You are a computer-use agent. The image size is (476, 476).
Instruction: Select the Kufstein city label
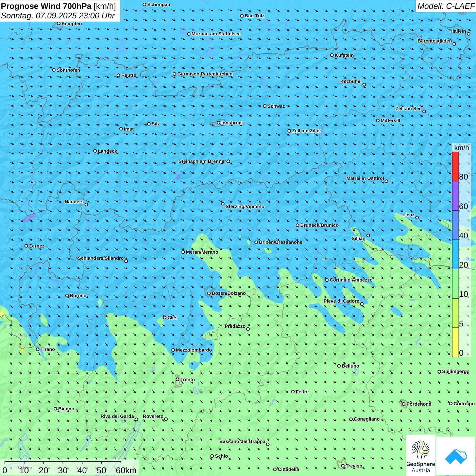(x=344, y=55)
